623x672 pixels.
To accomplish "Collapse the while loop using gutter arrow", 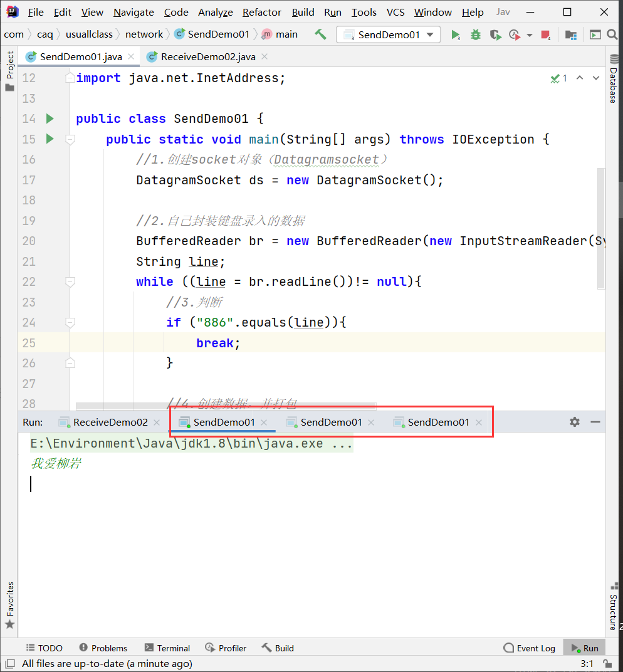I will click(70, 281).
